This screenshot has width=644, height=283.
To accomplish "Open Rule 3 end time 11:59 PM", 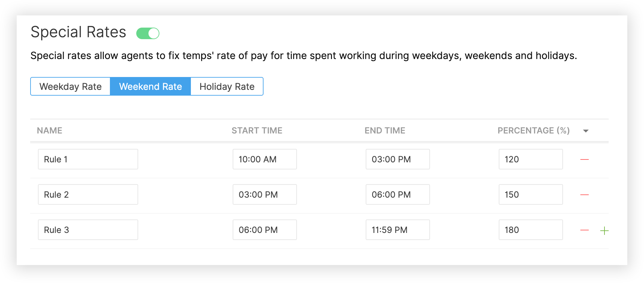I will [398, 230].
